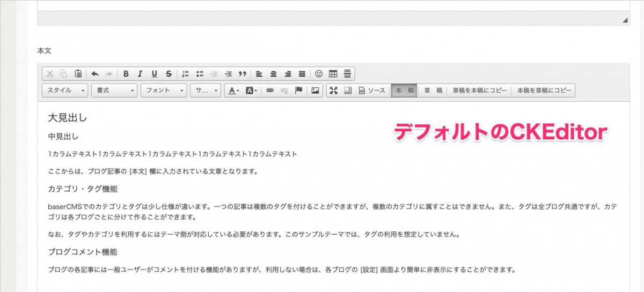Image resolution: width=644 pixels, height=292 pixels.
Task: Click the 大見出し heading in editor
Action: point(68,118)
